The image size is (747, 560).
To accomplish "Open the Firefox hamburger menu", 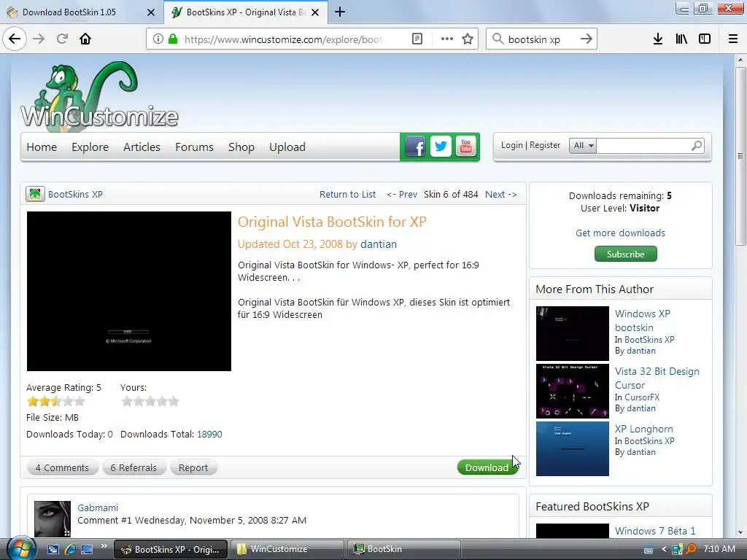I will [733, 39].
